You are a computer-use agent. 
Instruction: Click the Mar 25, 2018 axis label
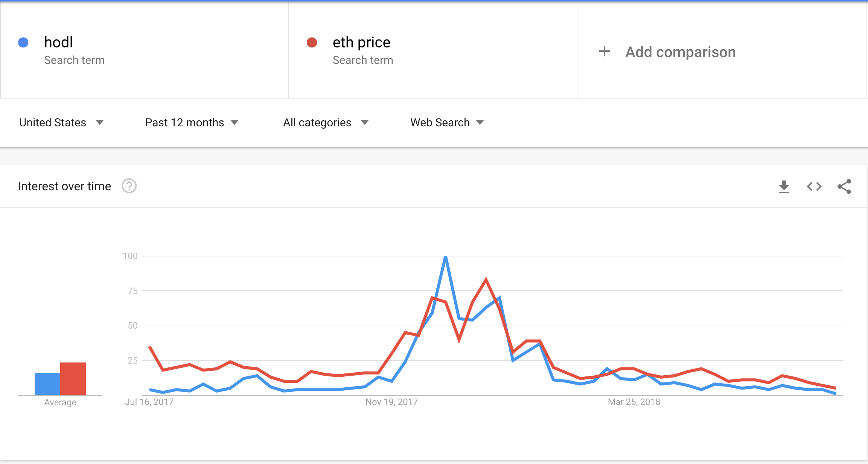tap(634, 402)
